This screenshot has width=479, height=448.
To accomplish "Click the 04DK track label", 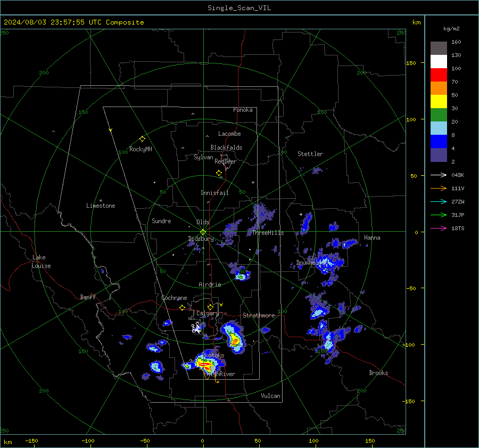I will [458, 175].
